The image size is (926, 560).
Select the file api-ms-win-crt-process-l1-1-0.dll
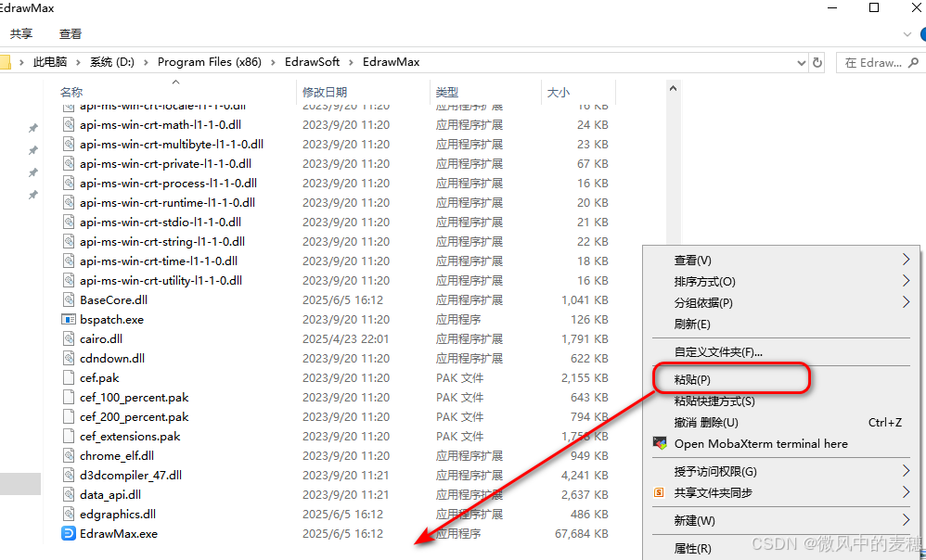[168, 183]
